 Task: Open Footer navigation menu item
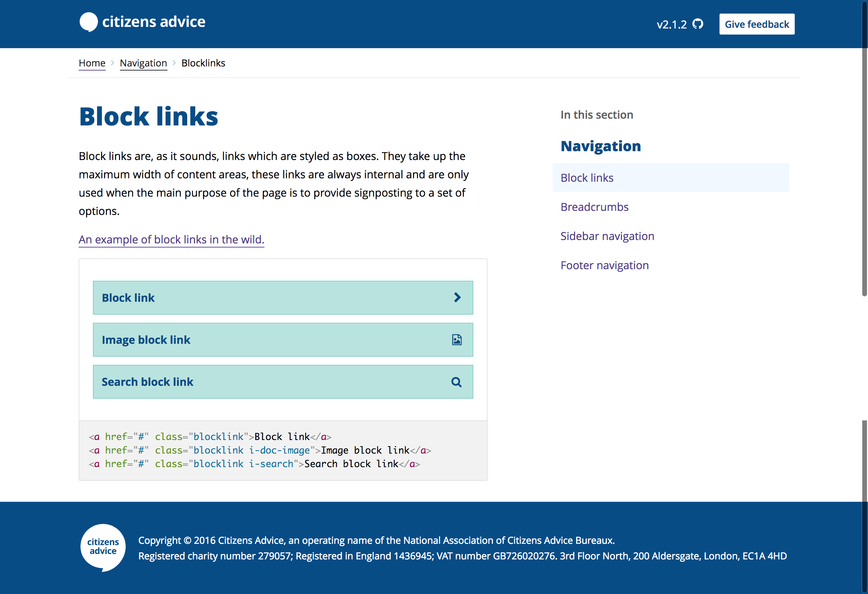pos(604,265)
